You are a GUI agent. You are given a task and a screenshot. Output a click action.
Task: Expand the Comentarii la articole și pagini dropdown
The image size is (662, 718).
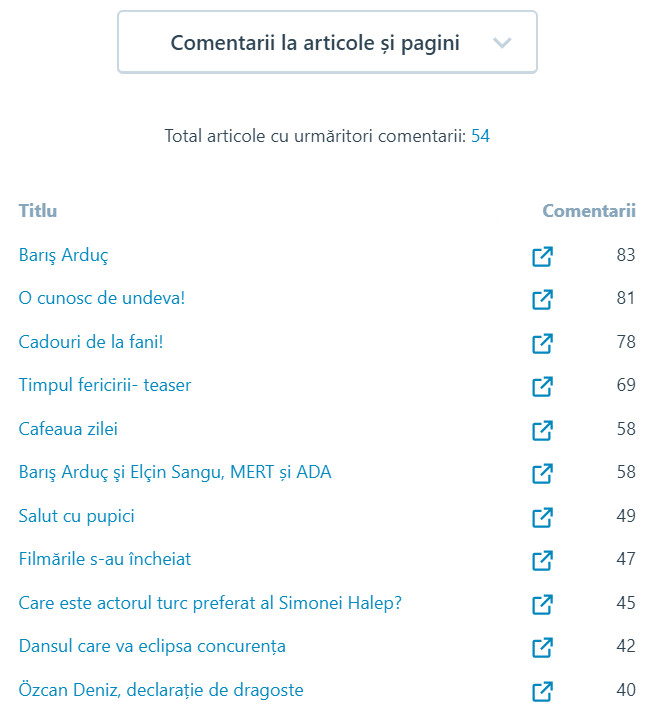click(x=314, y=43)
